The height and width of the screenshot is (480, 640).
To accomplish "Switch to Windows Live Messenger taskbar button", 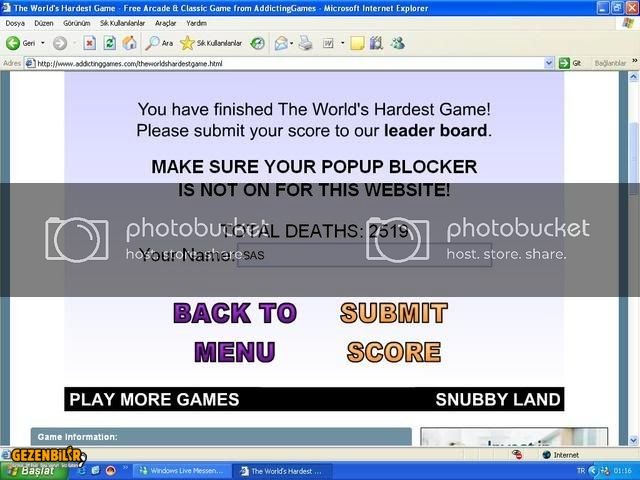I will pos(182,471).
